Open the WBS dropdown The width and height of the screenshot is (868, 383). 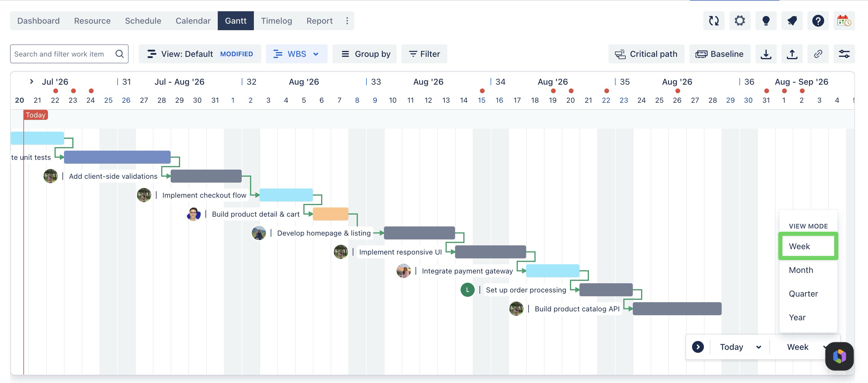pos(296,54)
